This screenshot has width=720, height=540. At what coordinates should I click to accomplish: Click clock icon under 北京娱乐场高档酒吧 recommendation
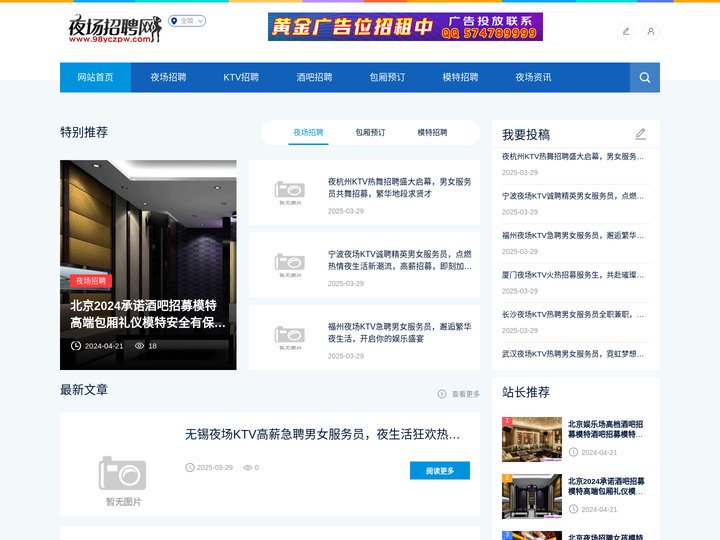point(573,452)
